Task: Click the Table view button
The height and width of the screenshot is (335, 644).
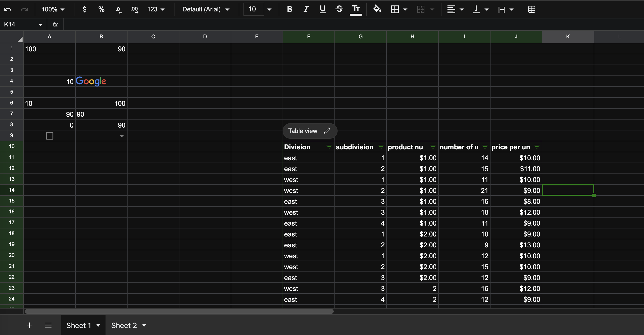Action: (x=303, y=131)
